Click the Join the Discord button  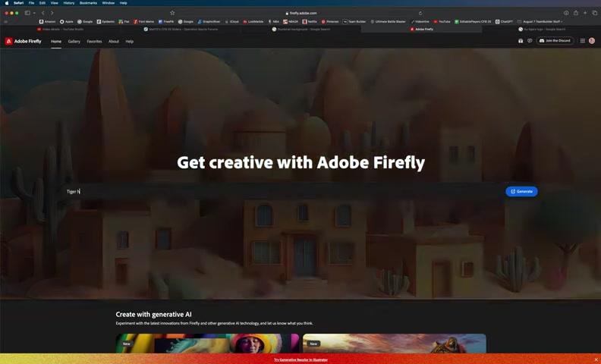[x=555, y=41]
